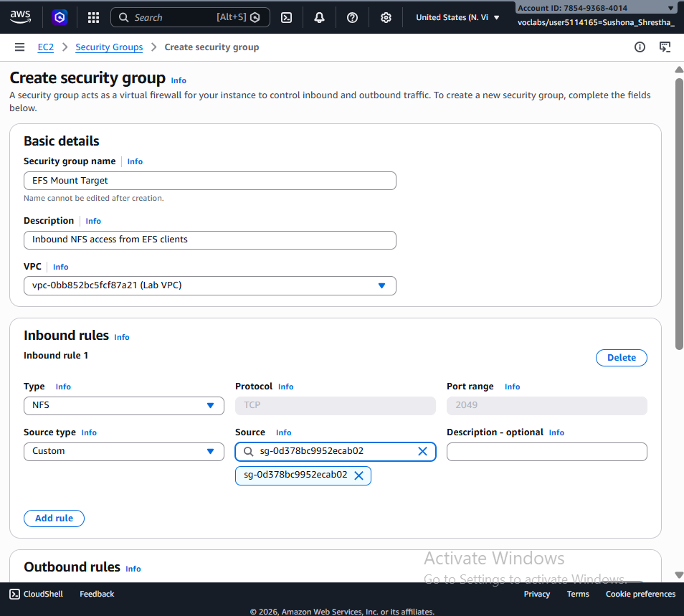Open the help question mark menu

[x=353, y=17]
